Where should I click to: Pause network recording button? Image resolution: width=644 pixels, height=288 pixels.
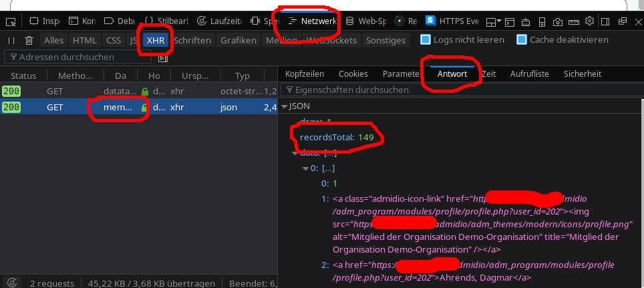(x=11, y=40)
